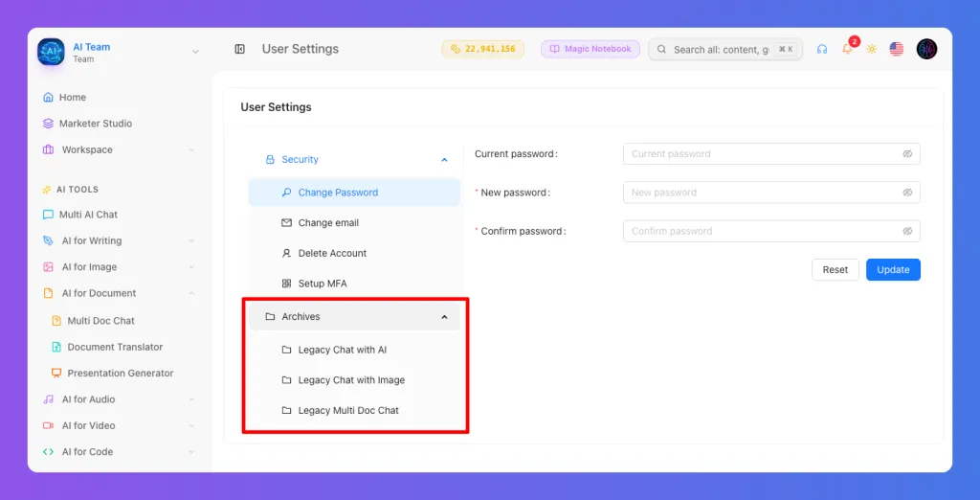
Task: Select Change email in settings menu
Action: [354, 223]
